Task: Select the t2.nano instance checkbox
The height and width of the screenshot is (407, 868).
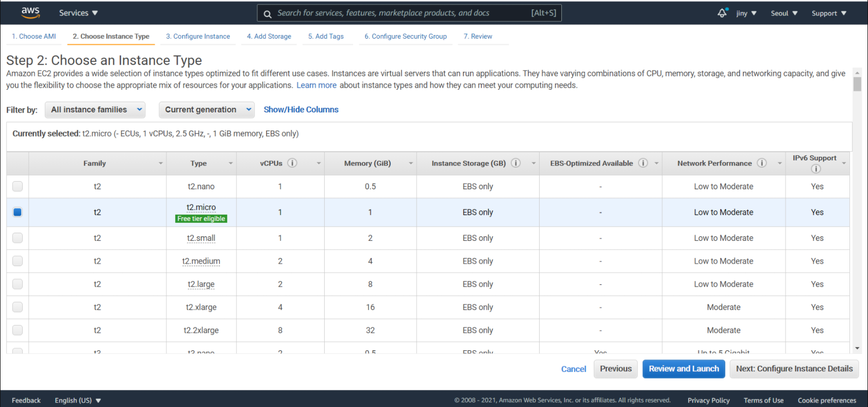Action: [18, 186]
